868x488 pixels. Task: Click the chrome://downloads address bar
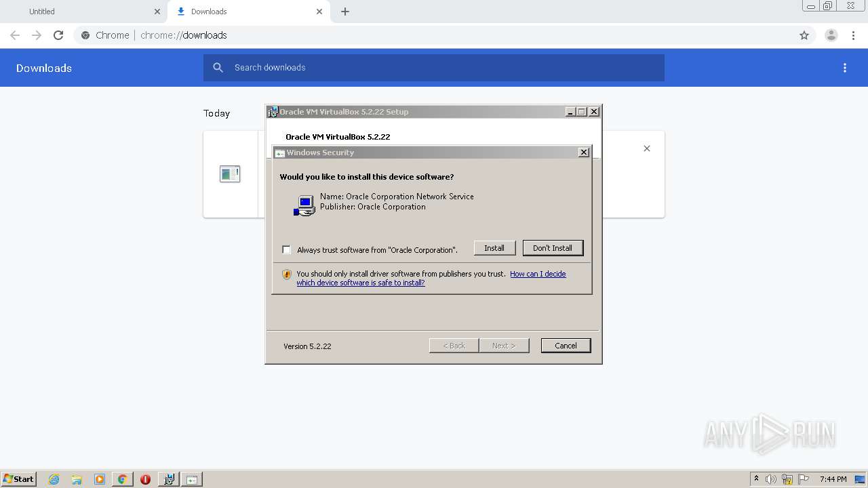(434, 35)
